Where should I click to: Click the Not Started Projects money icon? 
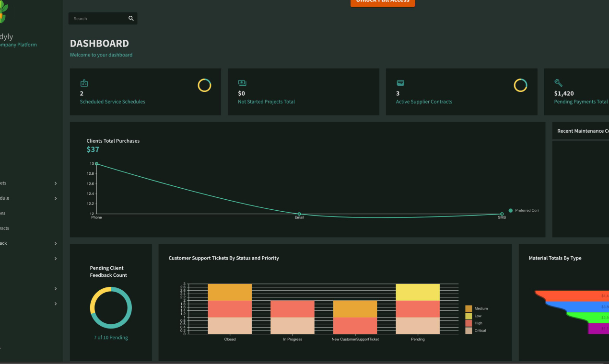242,83
